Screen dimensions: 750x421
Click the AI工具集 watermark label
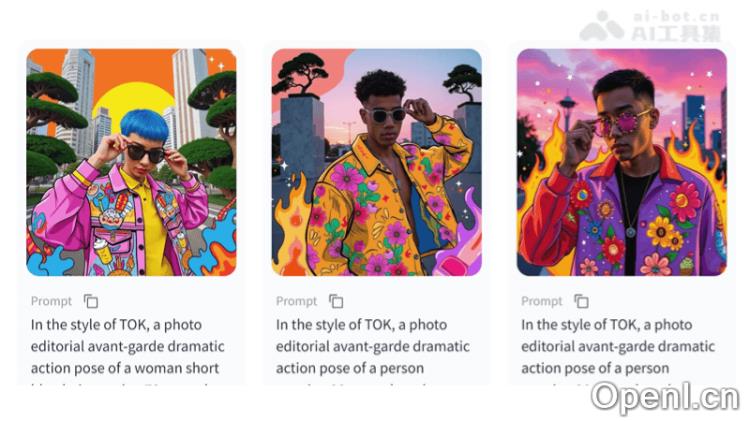(676, 33)
